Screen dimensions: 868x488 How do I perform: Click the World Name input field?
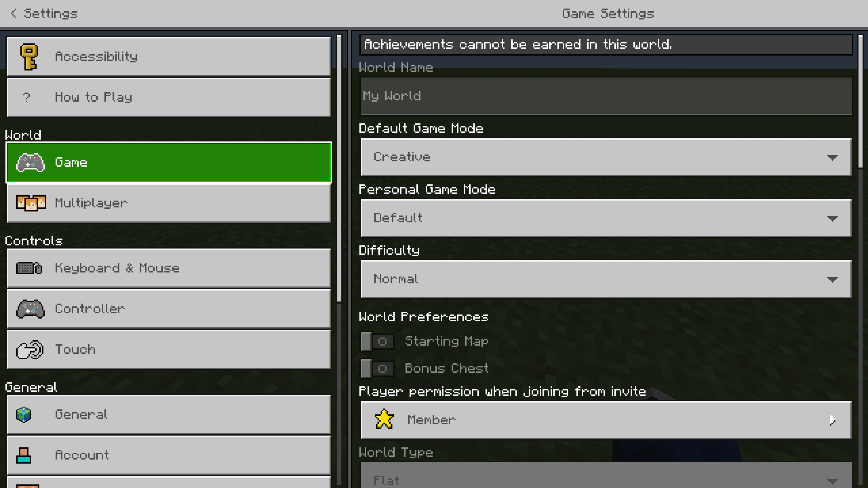click(x=606, y=96)
